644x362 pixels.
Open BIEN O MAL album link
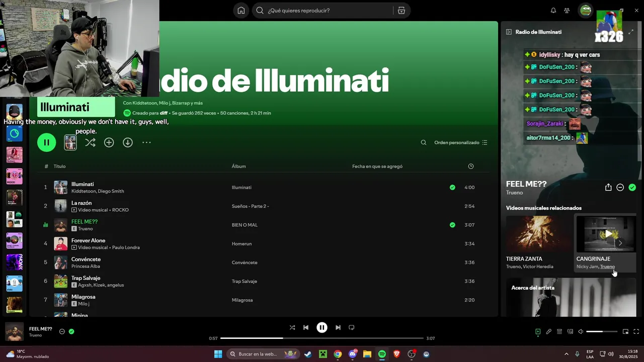pyautogui.click(x=245, y=225)
